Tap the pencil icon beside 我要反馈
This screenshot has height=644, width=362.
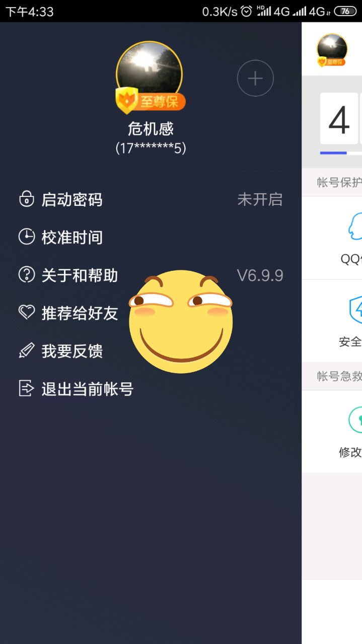[x=26, y=350]
